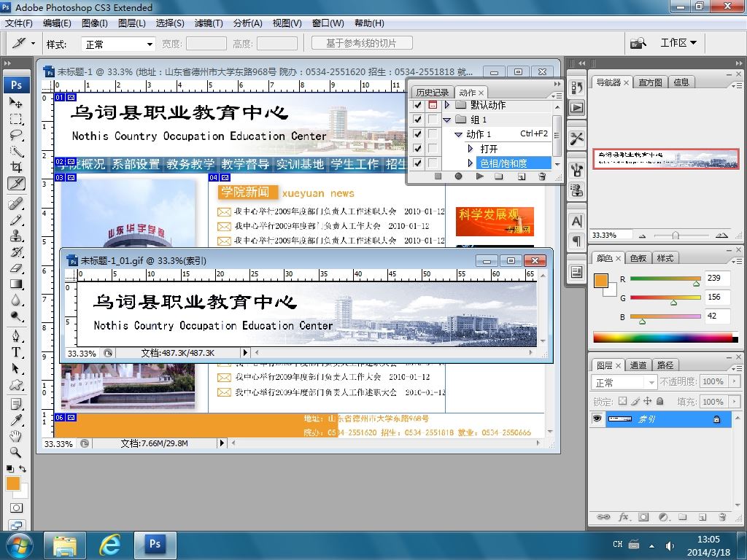Open the 文件(F) menu
Image resolution: width=747 pixels, height=560 pixels.
click(18, 23)
